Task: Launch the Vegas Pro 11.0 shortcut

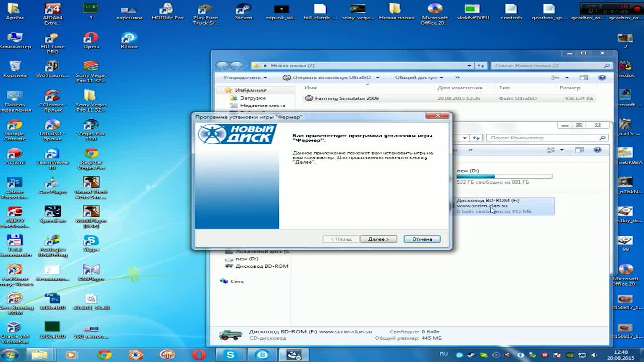Action: pyautogui.click(x=91, y=130)
